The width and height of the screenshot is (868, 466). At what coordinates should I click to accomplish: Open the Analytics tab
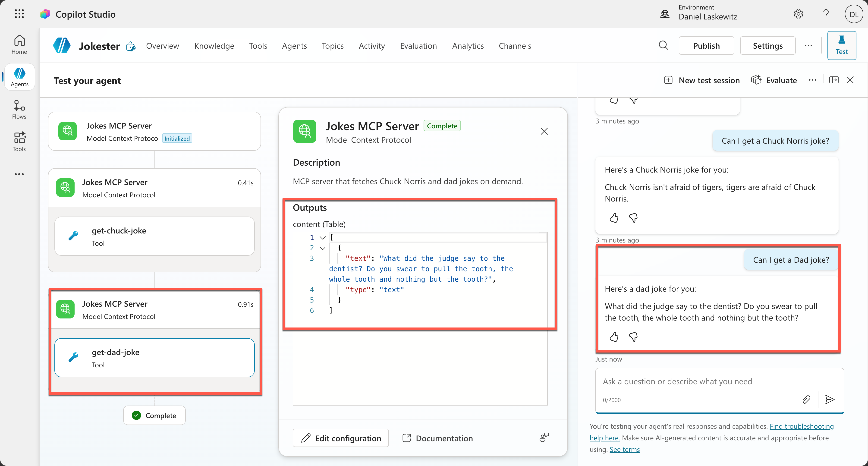pos(468,46)
